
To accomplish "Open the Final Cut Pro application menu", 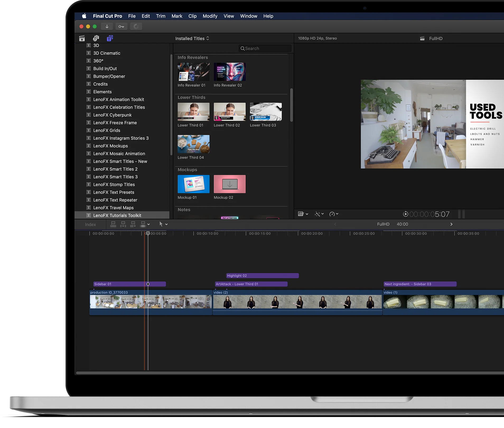I will tap(107, 16).
